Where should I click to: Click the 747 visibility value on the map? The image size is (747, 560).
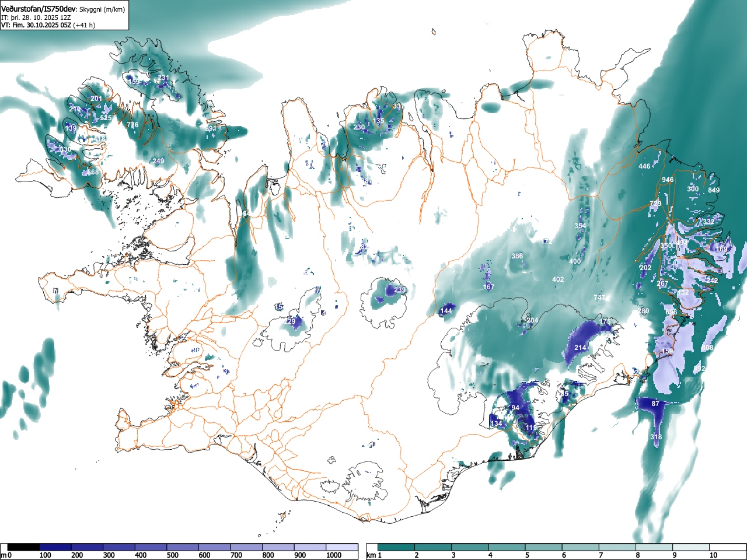pyautogui.click(x=599, y=297)
